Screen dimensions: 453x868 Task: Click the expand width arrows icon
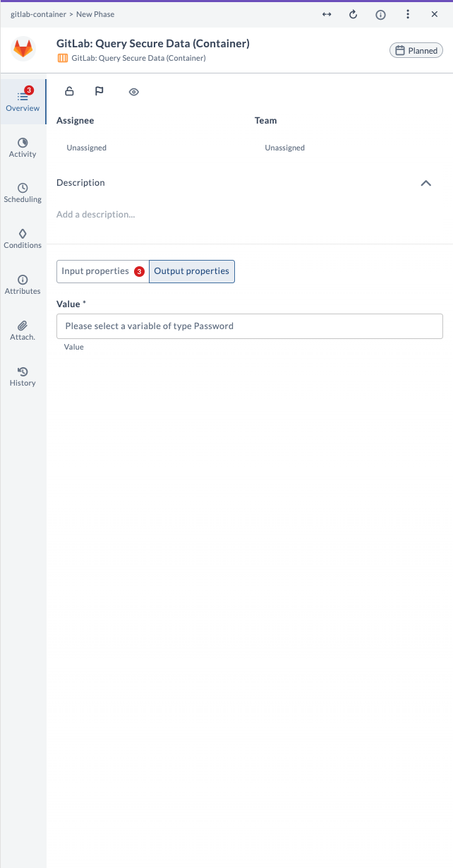pos(327,14)
